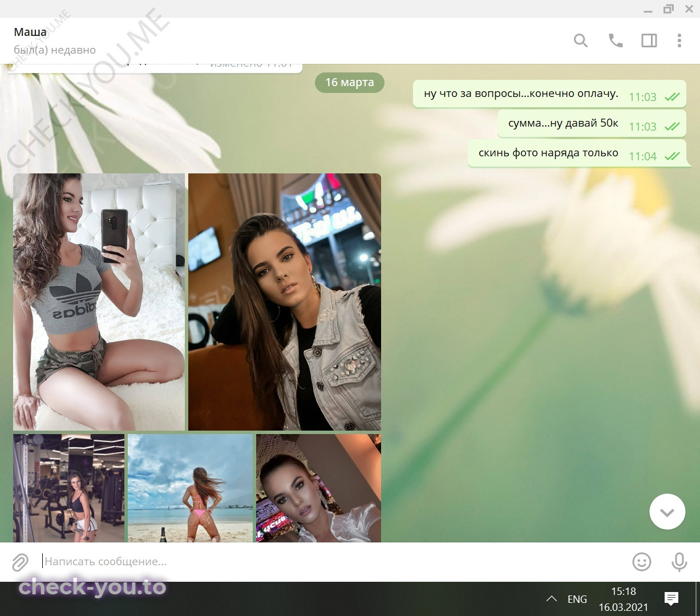Toggle the right side info panel

(649, 40)
